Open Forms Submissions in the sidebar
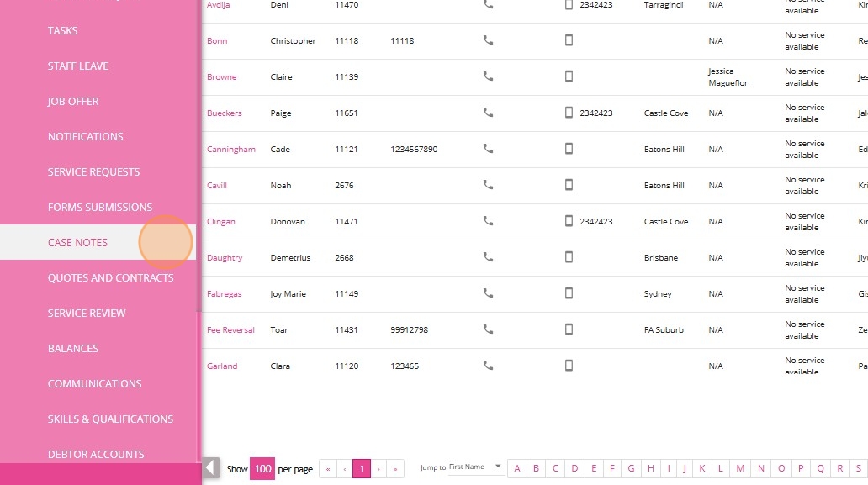The height and width of the screenshot is (485, 868). point(99,208)
